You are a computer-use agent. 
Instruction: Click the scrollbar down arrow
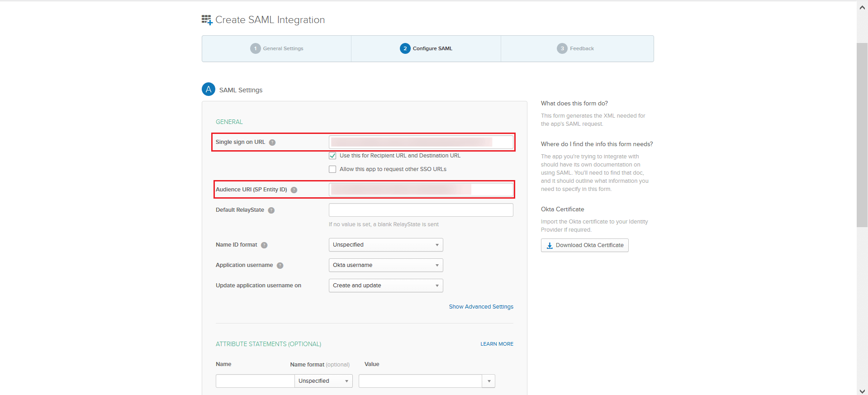pos(862,391)
